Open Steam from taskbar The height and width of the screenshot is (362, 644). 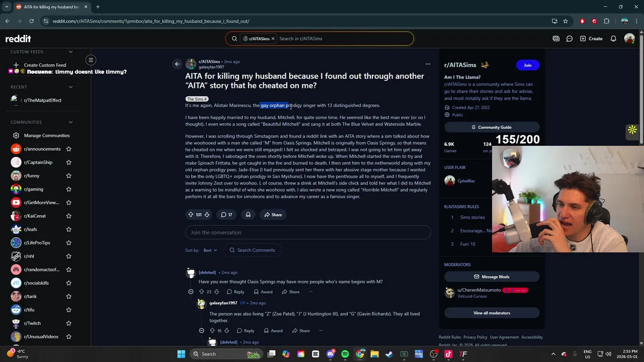point(389,354)
